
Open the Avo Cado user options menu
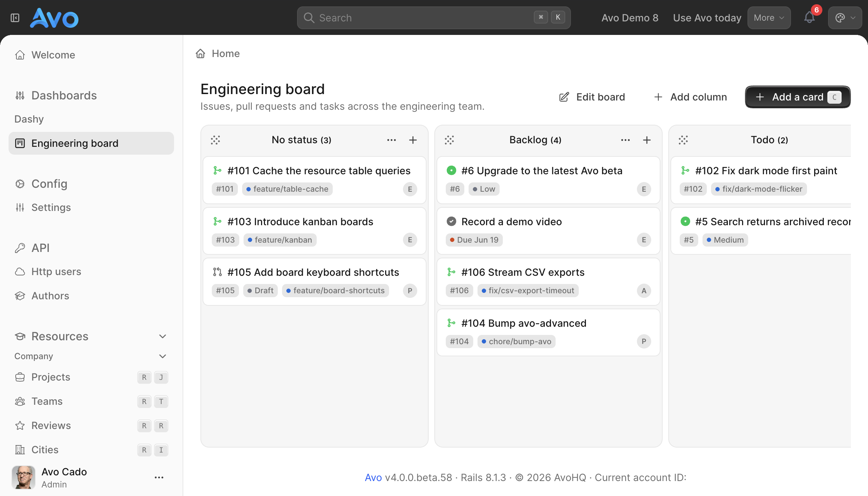point(159,477)
